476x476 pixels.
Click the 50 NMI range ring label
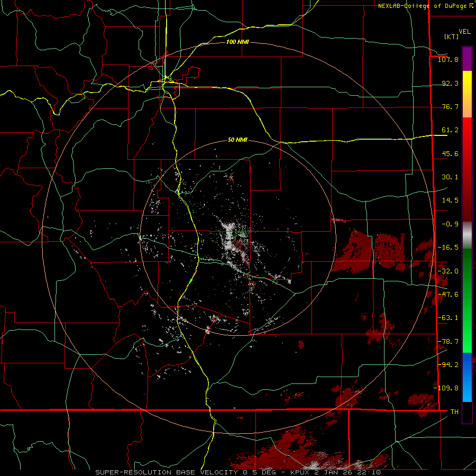tap(237, 140)
